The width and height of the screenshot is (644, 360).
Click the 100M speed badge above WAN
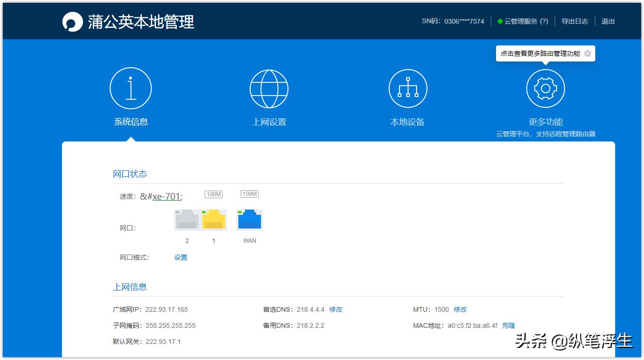tap(249, 194)
